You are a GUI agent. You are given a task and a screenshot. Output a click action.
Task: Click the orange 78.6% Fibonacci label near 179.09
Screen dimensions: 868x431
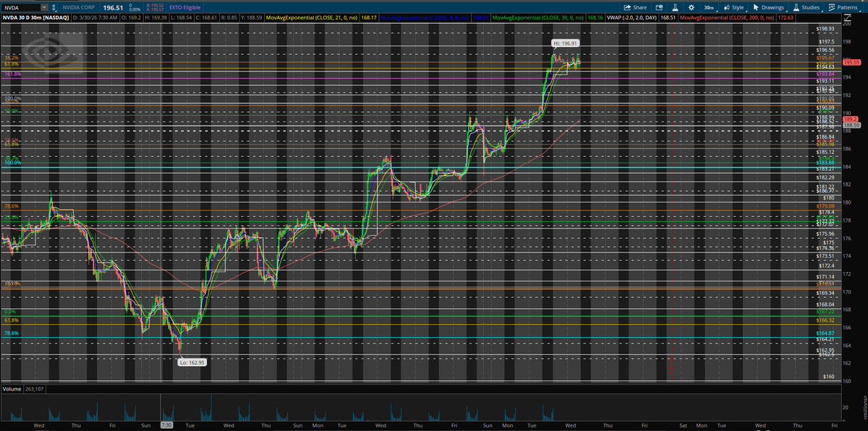pyautogui.click(x=11, y=206)
